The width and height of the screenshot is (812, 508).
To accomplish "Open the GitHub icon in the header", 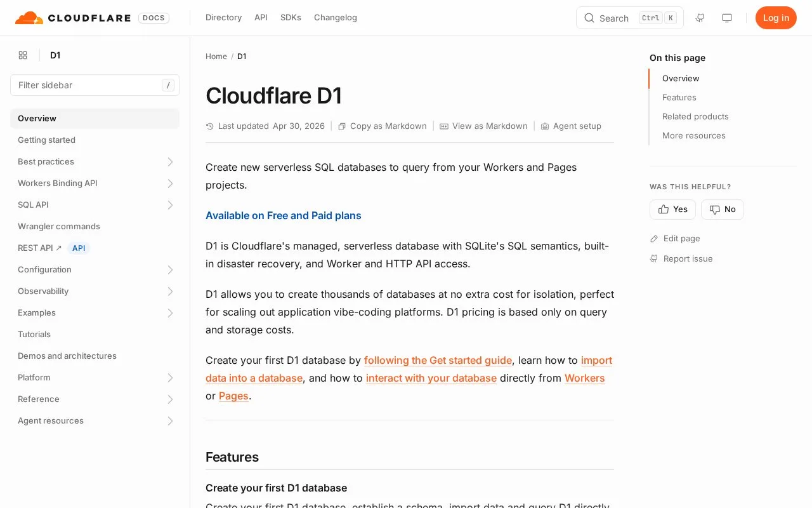I will click(x=700, y=18).
